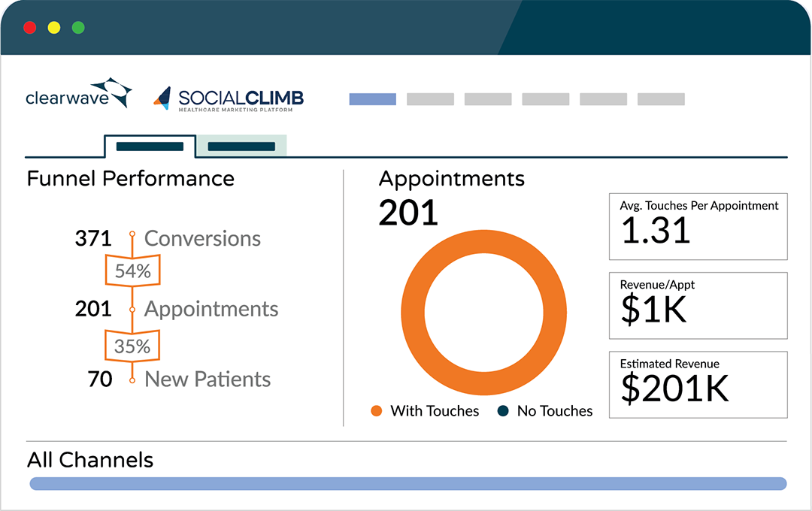Viewport: 812px width, 511px height.
Task: Click the New Patients funnel label
Action: pyautogui.click(x=208, y=379)
